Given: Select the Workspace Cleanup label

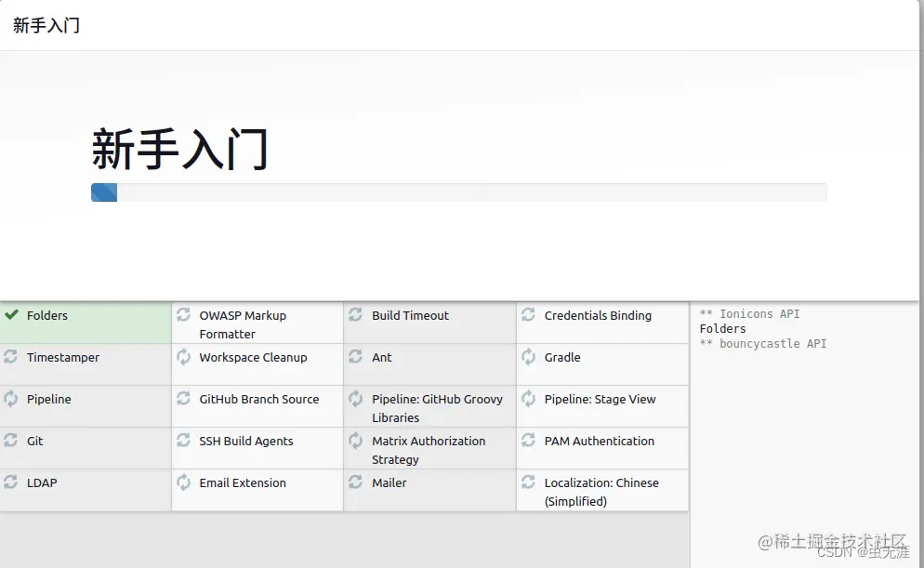Looking at the screenshot, I should point(253,358).
